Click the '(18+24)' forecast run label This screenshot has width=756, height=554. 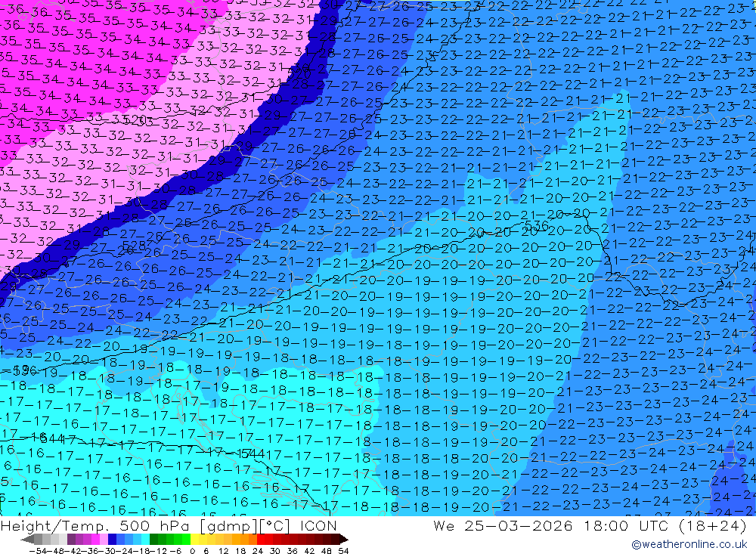click(x=712, y=525)
